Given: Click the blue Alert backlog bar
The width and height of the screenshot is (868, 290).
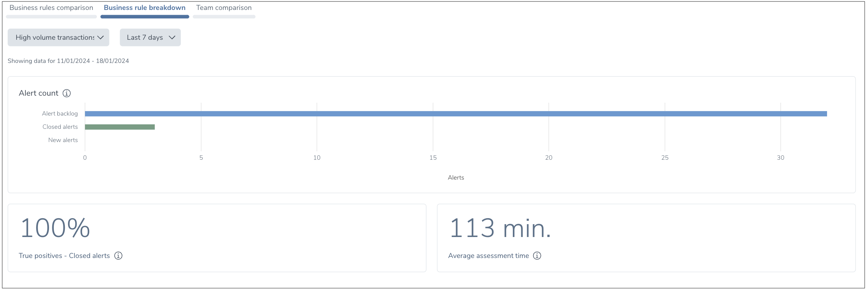Looking at the screenshot, I should [456, 114].
